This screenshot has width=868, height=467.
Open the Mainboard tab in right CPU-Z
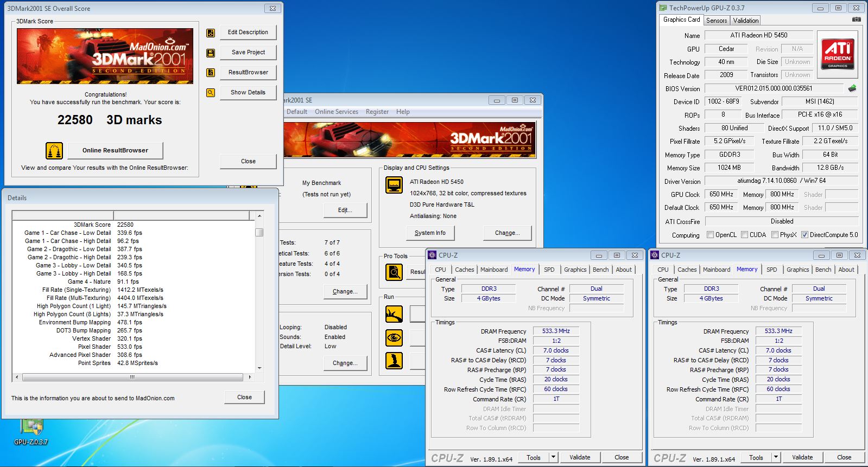click(717, 270)
